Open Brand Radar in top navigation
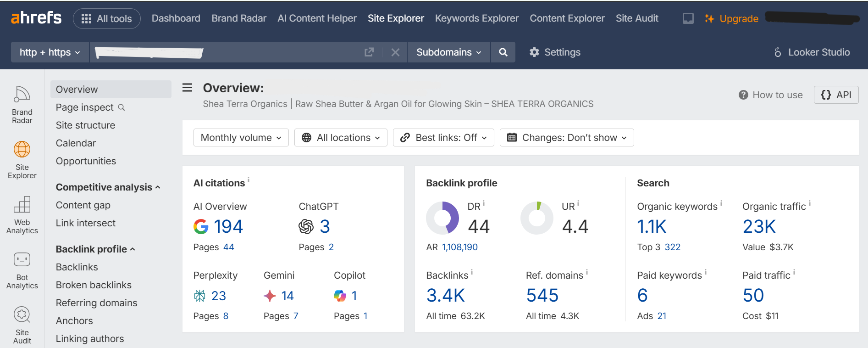868x348 pixels. click(x=239, y=18)
